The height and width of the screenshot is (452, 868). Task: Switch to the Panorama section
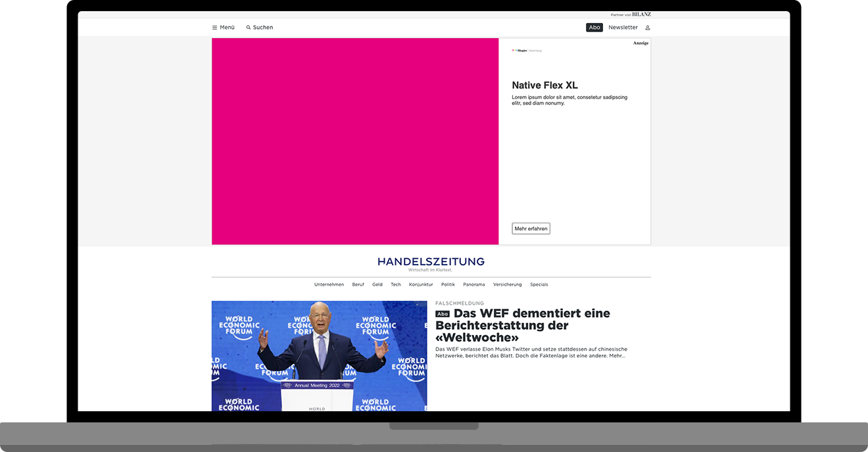(473, 284)
